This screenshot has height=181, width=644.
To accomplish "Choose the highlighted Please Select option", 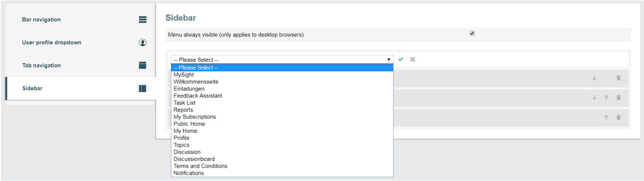I will 282,68.
